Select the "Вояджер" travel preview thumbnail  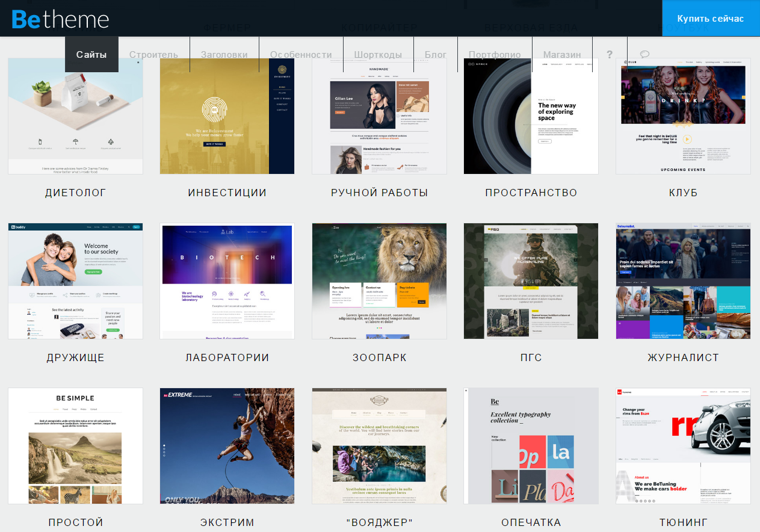[x=379, y=446]
